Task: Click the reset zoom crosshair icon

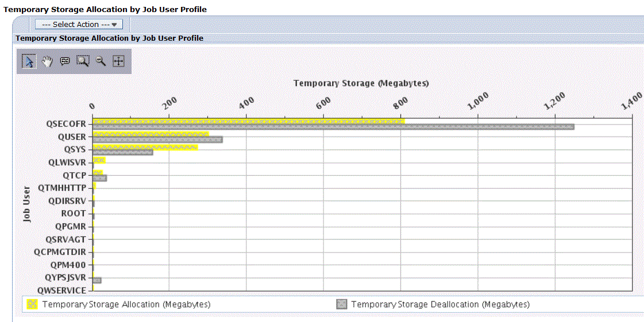Action: [x=118, y=61]
